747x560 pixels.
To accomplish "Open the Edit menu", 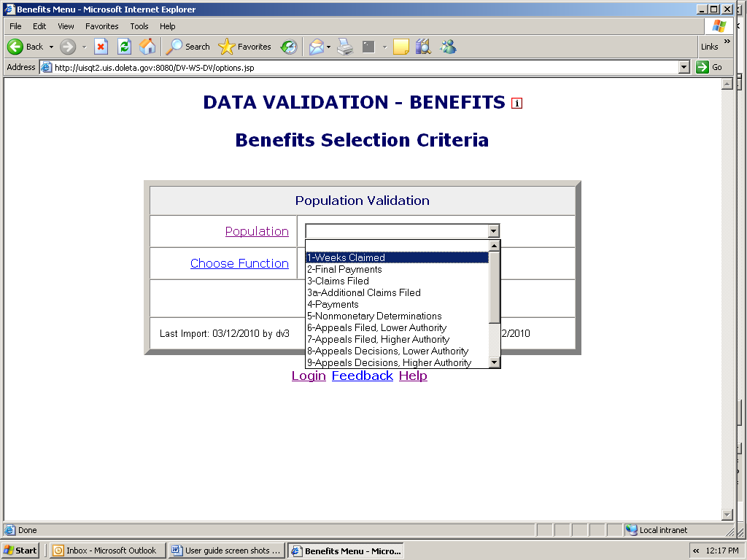I will point(39,26).
